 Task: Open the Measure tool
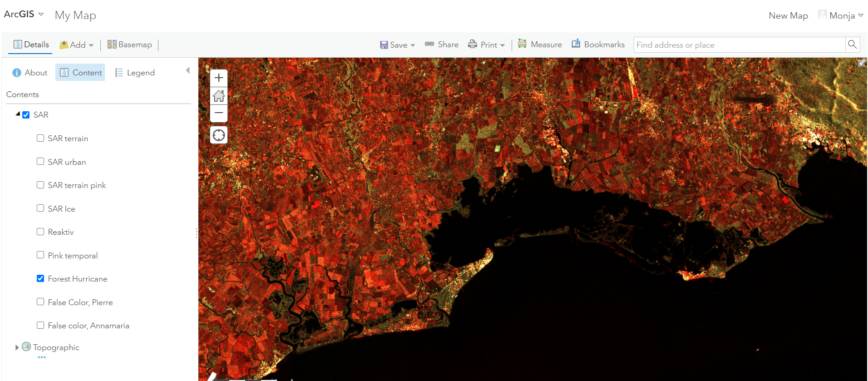540,45
